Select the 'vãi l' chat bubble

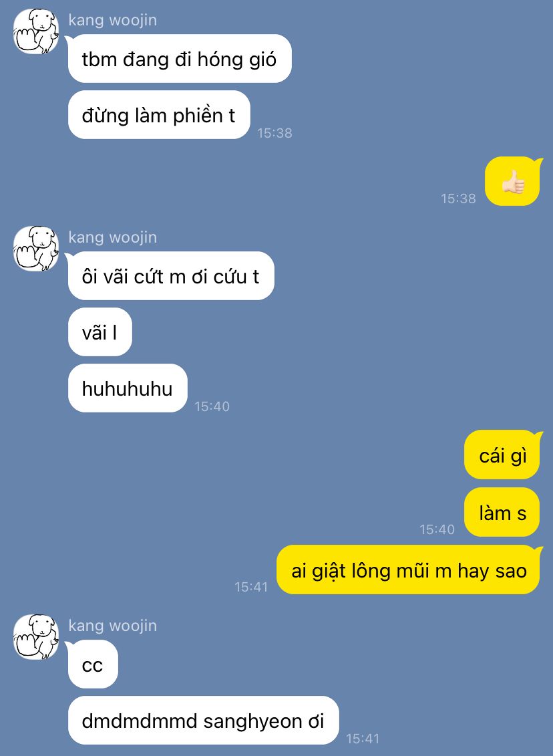coord(100,332)
